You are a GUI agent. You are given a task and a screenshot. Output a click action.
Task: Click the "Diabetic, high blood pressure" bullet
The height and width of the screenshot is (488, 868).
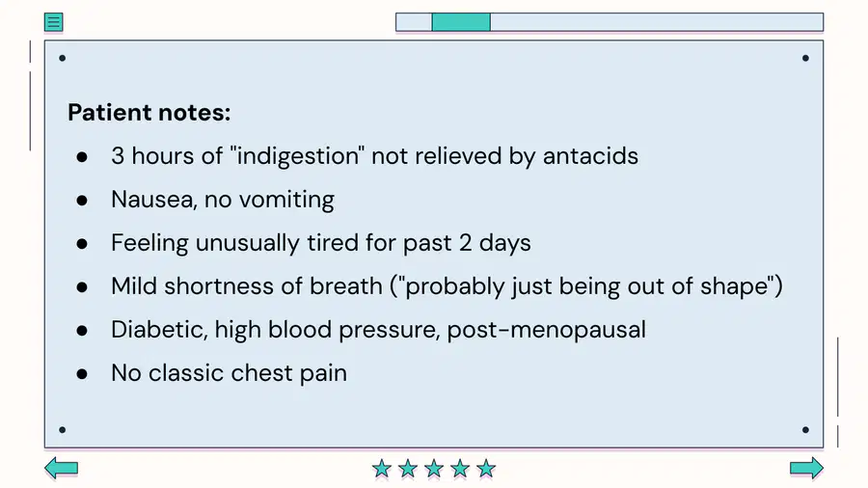[x=378, y=330]
